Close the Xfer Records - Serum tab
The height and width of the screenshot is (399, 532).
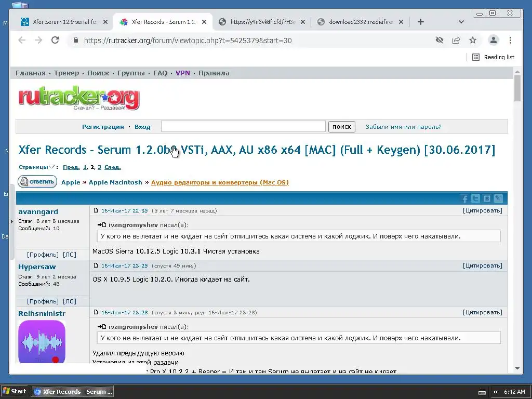[x=204, y=22]
